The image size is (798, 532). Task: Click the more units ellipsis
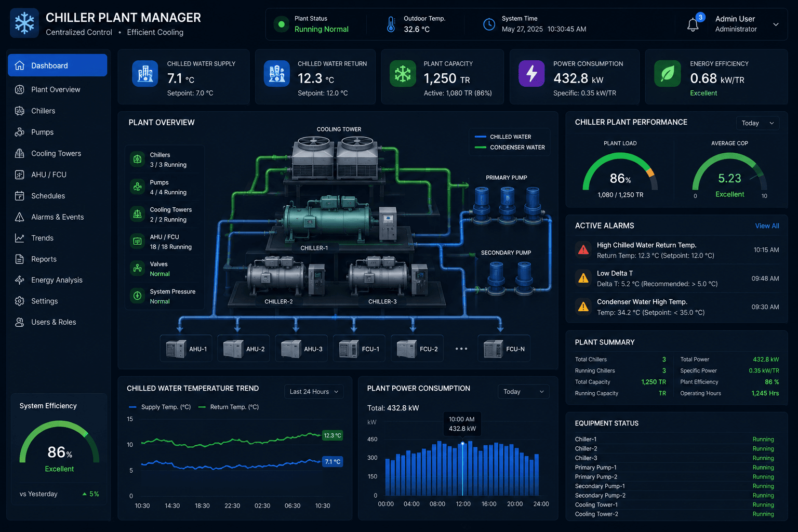[461, 349]
